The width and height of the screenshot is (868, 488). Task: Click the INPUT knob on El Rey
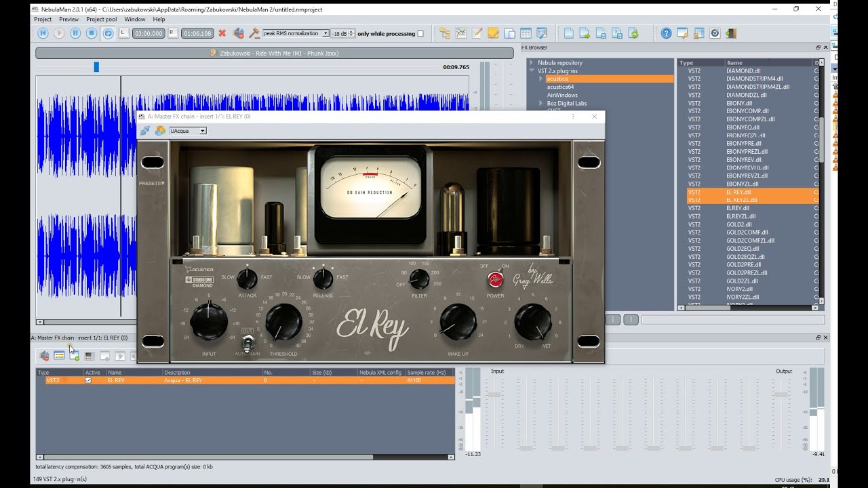[x=209, y=321]
